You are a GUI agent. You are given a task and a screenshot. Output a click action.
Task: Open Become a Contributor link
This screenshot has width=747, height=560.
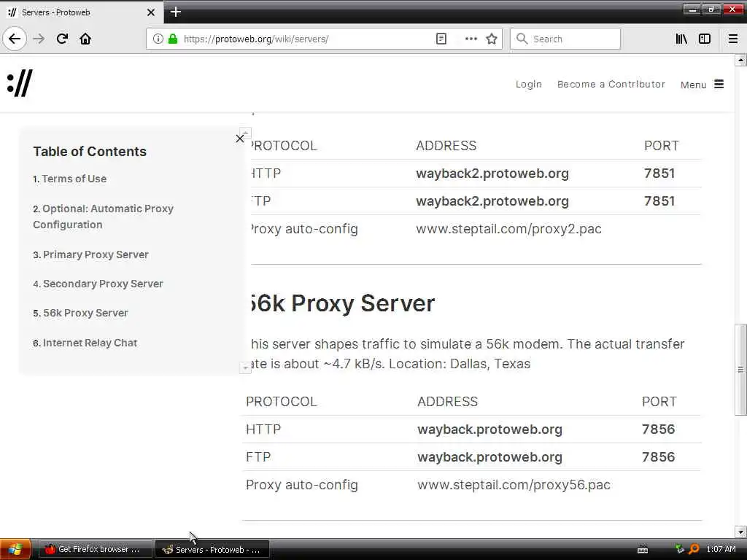tap(611, 85)
